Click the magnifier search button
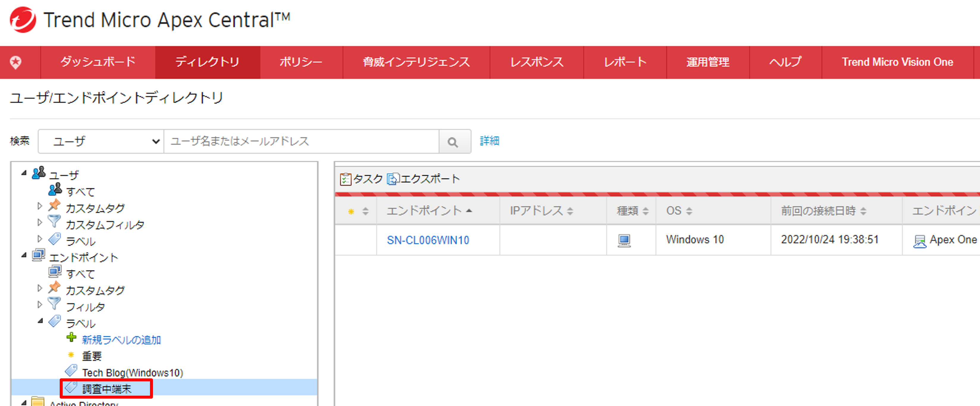Screen dimensions: 980x406 (453, 142)
